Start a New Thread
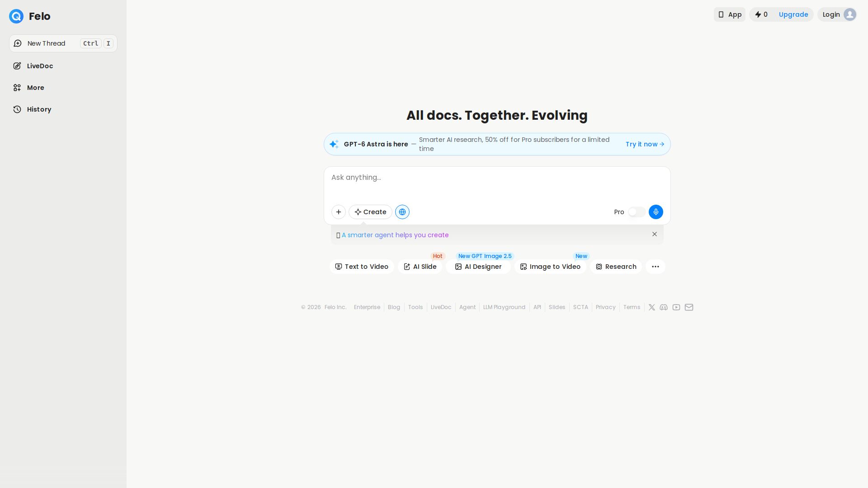This screenshot has width=868, height=488. (x=63, y=43)
